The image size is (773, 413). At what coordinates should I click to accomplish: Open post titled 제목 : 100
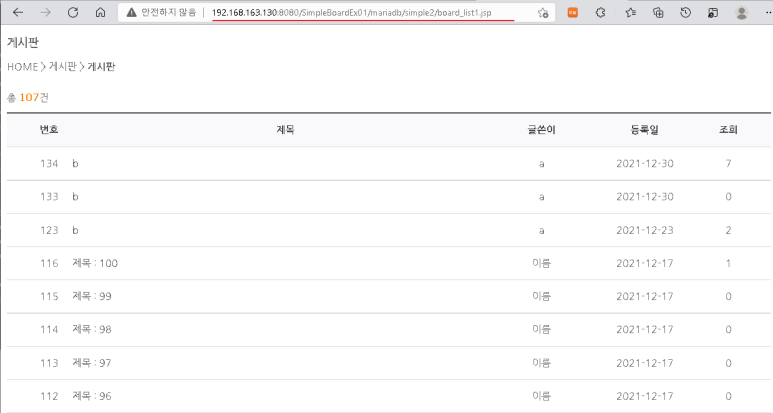[95, 263]
